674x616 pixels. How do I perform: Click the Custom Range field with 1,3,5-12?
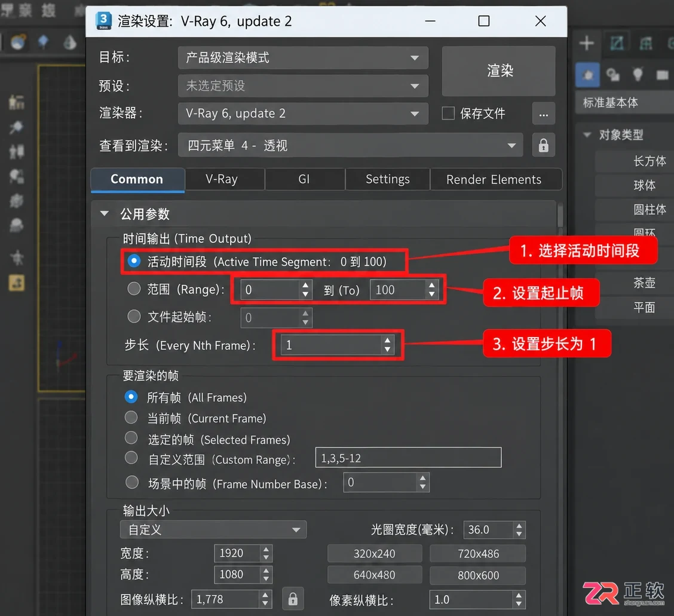pos(408,458)
